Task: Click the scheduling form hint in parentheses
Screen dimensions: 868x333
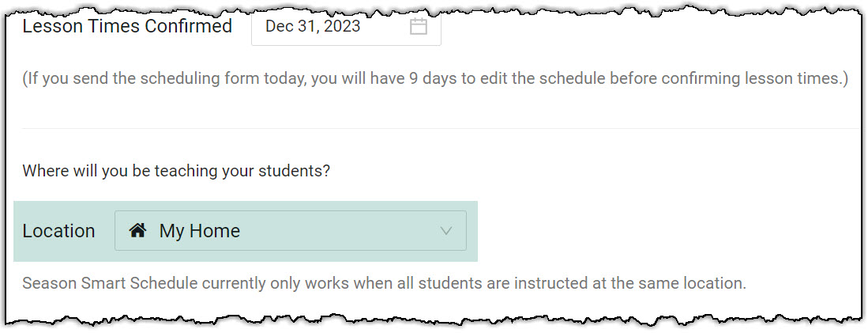Action: pyautogui.click(x=434, y=79)
